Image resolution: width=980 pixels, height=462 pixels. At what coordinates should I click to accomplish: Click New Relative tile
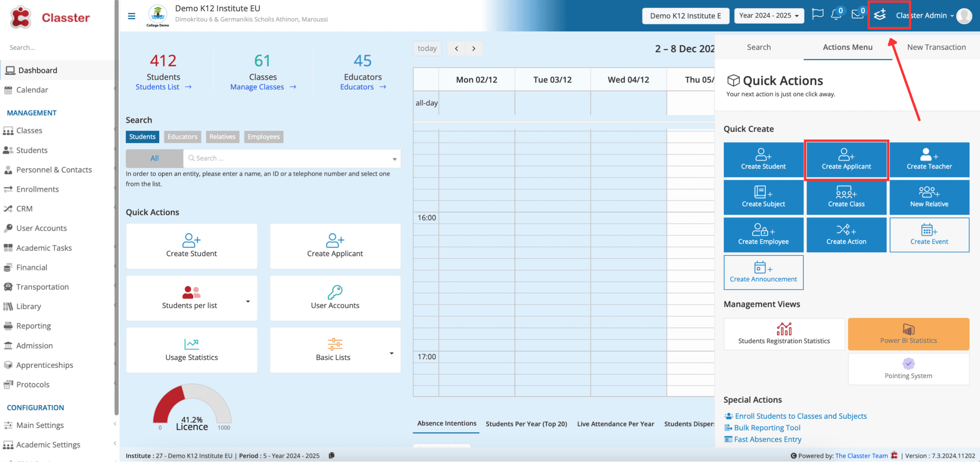click(929, 197)
